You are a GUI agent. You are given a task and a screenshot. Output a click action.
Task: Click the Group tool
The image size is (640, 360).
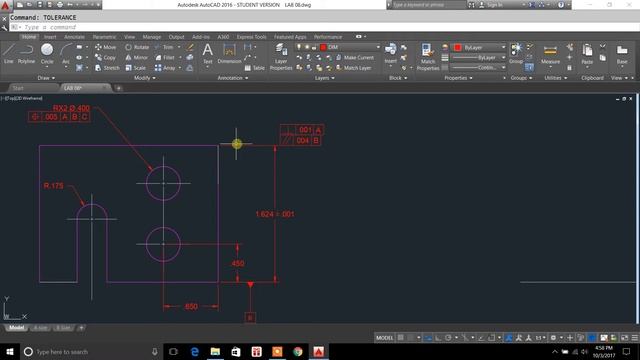pyautogui.click(x=516, y=54)
